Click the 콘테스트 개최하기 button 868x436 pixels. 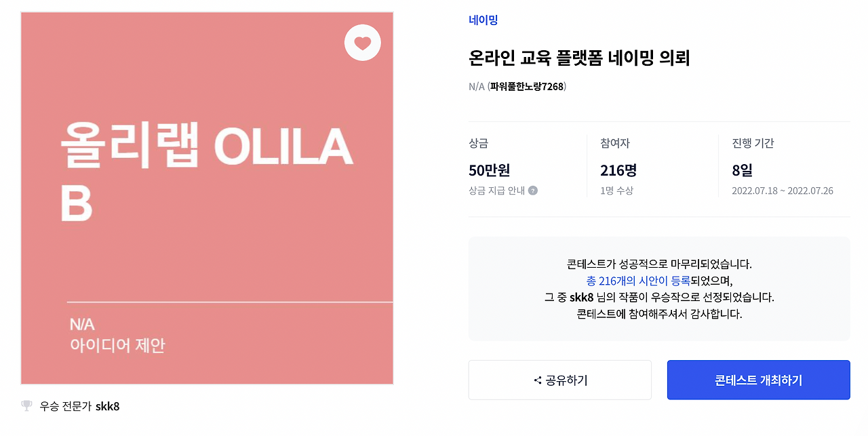click(x=758, y=380)
